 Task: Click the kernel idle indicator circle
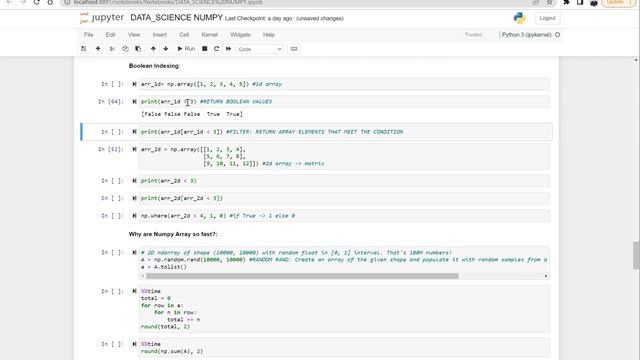click(x=557, y=35)
